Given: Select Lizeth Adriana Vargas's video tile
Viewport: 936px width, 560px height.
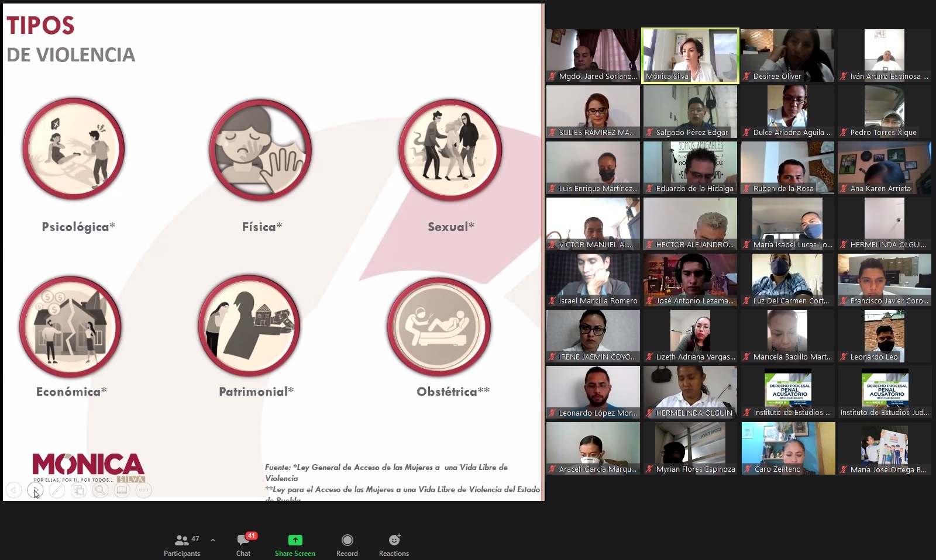Looking at the screenshot, I should pos(690,336).
